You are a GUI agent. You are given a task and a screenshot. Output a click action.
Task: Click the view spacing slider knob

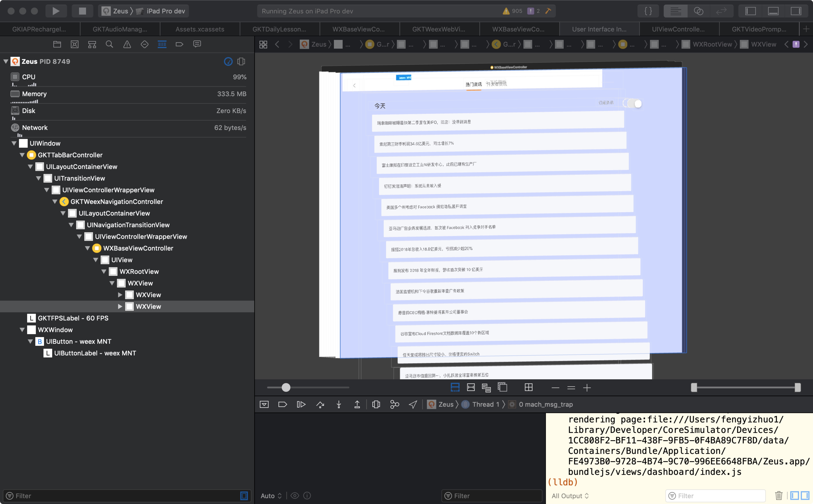pyautogui.click(x=286, y=387)
